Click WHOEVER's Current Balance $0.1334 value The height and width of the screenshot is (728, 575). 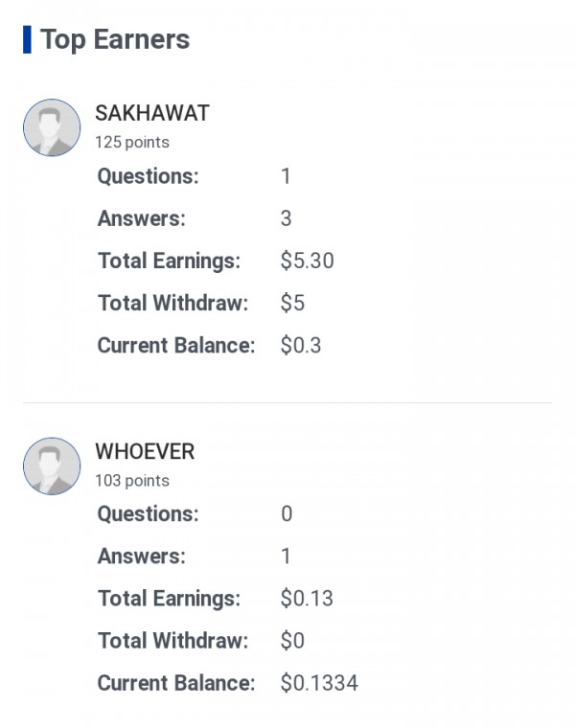point(319,683)
